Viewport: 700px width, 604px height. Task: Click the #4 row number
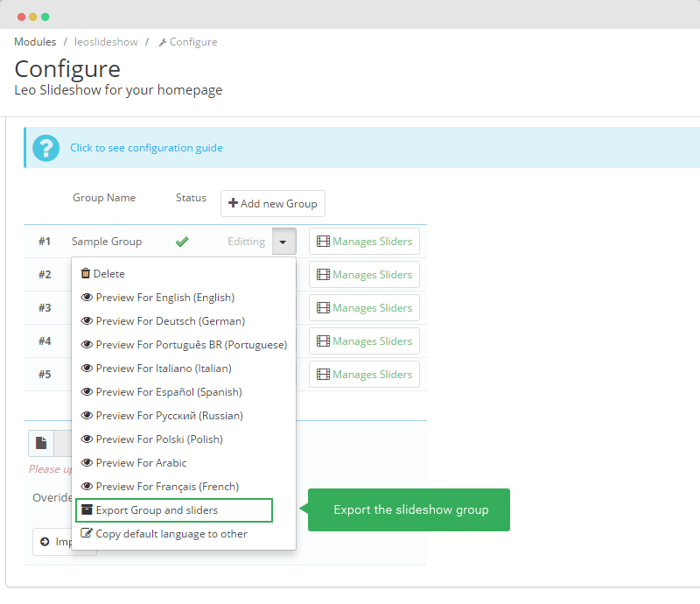coord(45,341)
